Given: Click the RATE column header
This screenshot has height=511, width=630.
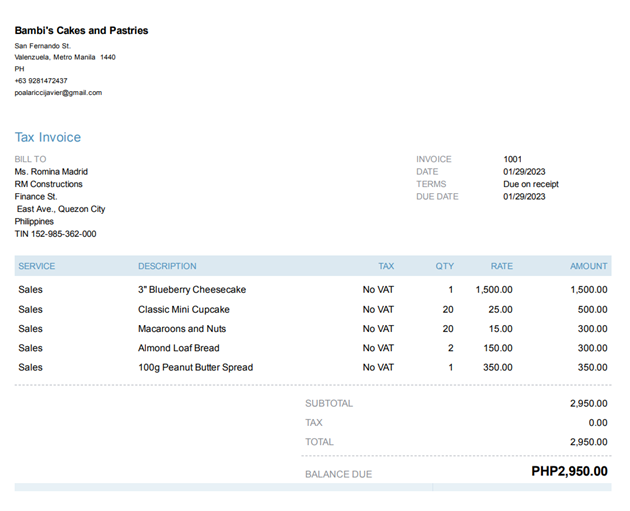Looking at the screenshot, I should [501, 266].
